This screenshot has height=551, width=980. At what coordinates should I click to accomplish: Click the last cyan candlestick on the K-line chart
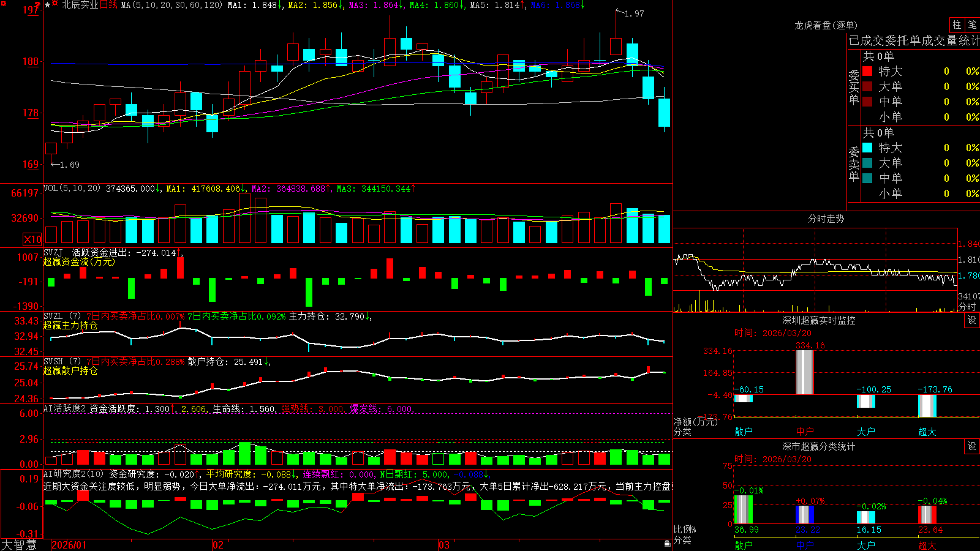tap(664, 113)
